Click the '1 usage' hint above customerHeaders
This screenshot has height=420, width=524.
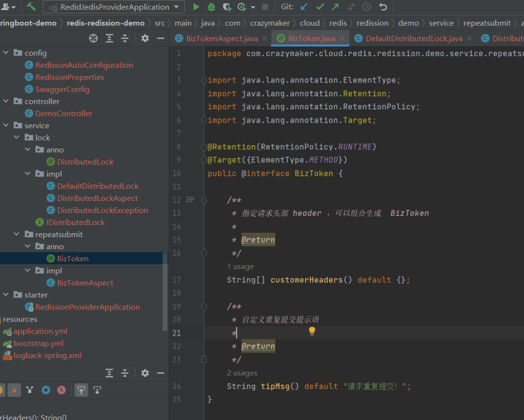pos(240,267)
